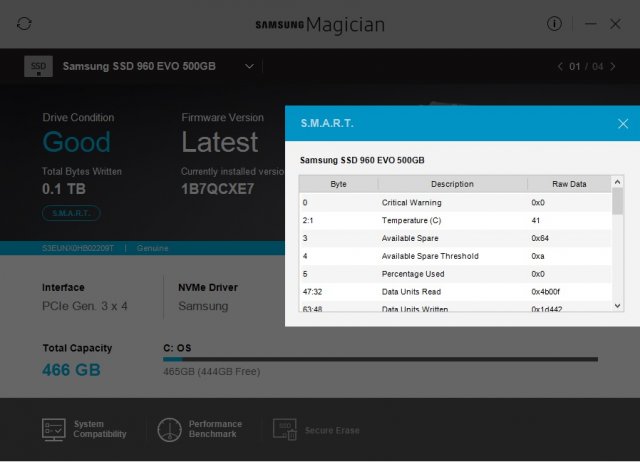Open the S.M.A.R.T. button under Total Bytes Written
The height and width of the screenshot is (462, 640).
click(x=71, y=213)
